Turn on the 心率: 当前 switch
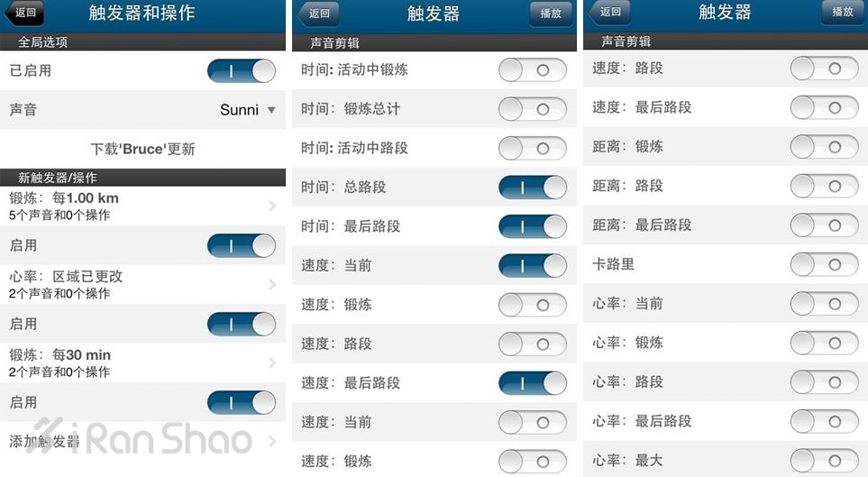 tap(823, 304)
